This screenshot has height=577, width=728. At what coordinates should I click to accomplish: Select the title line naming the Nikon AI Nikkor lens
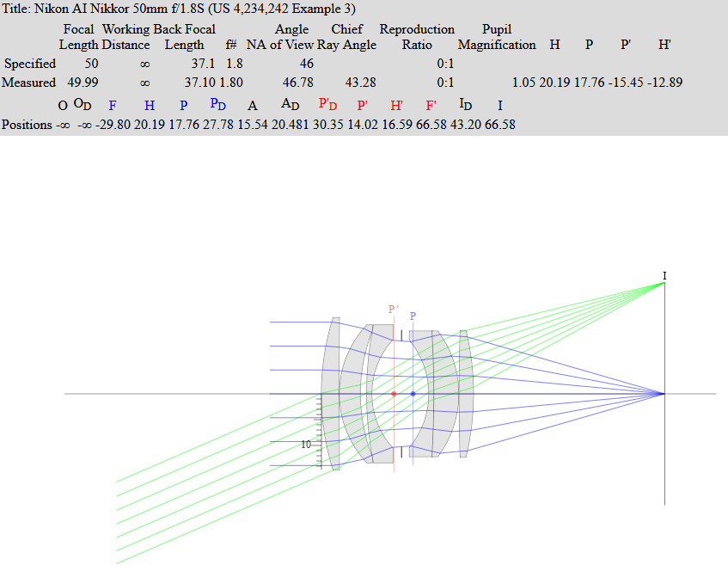click(x=180, y=9)
